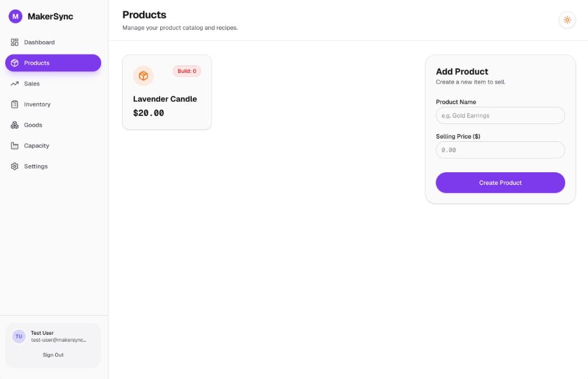Click the Build: 0 badge

187,71
